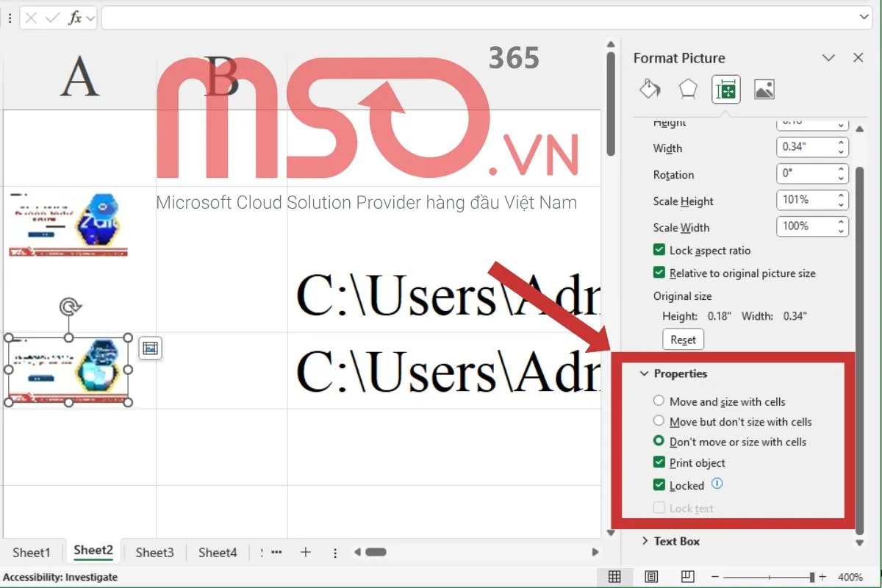Select the Effects pentagon icon
The image size is (882, 588).
click(688, 88)
